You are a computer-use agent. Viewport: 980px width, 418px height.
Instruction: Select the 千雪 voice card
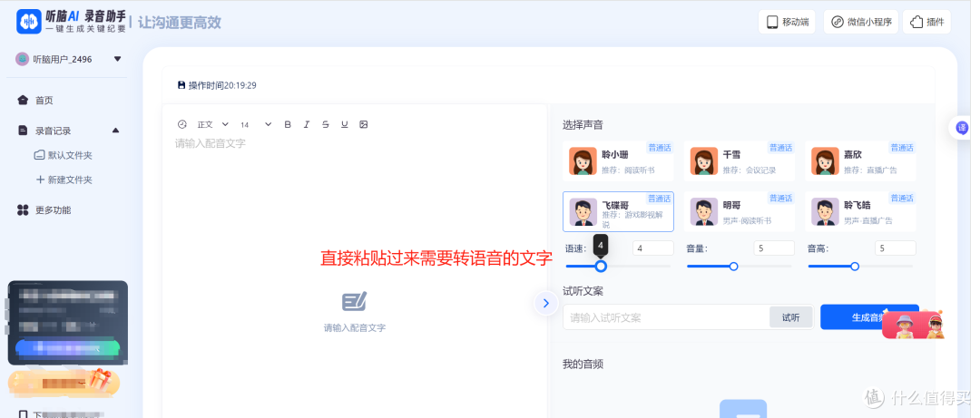[x=739, y=160]
